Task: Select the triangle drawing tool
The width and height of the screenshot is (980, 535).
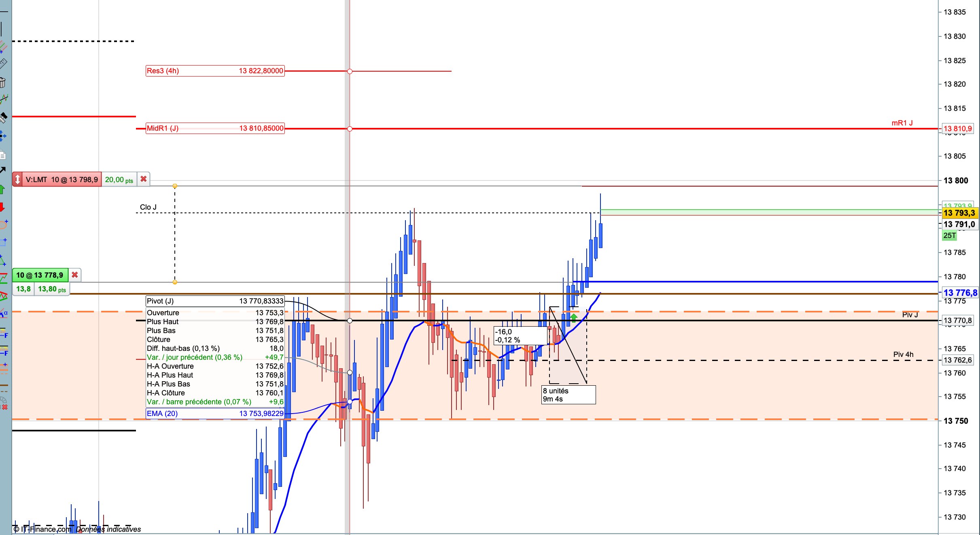Action: coord(3,260)
